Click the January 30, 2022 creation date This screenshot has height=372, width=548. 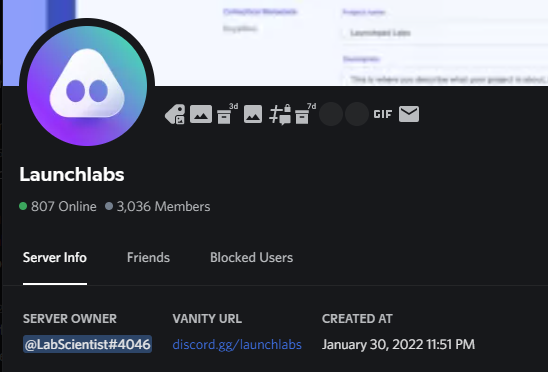coord(398,344)
